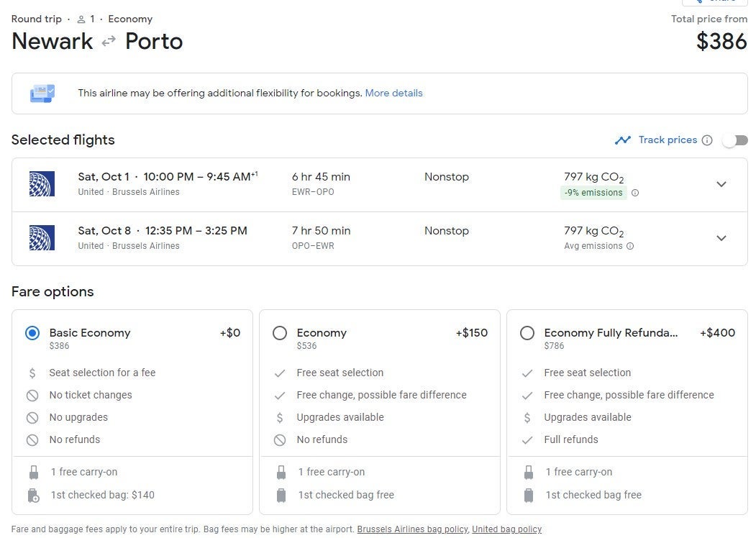Click the -9% emissions badge
The image size is (756, 538).
(x=593, y=193)
